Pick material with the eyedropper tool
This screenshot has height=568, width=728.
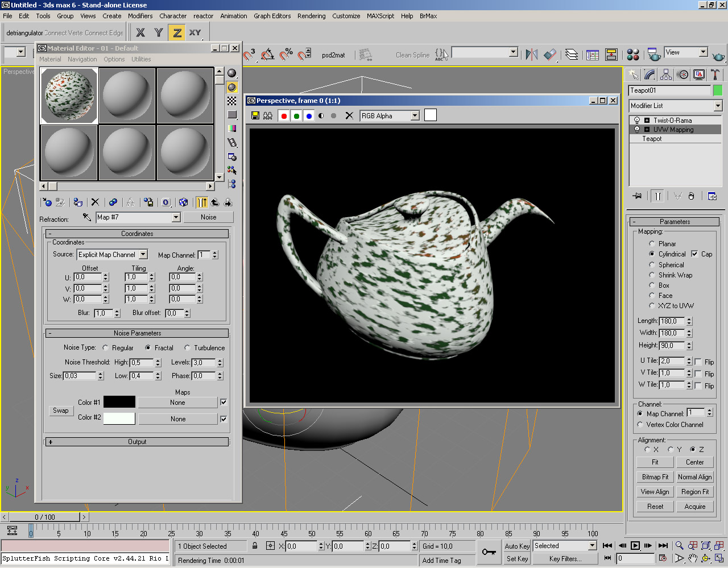click(87, 217)
